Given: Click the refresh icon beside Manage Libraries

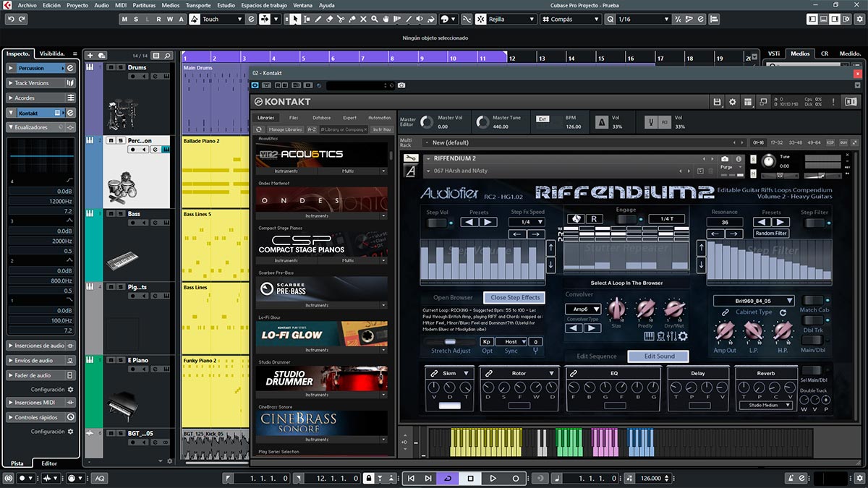Looking at the screenshot, I should tap(258, 129).
